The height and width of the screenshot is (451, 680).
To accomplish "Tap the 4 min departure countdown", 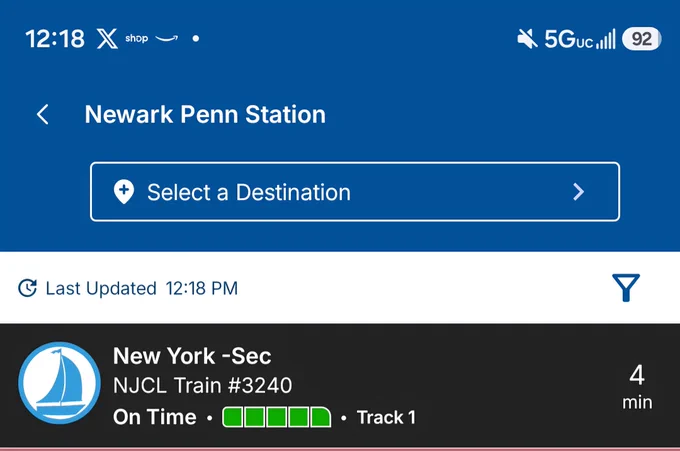I will tap(637, 386).
